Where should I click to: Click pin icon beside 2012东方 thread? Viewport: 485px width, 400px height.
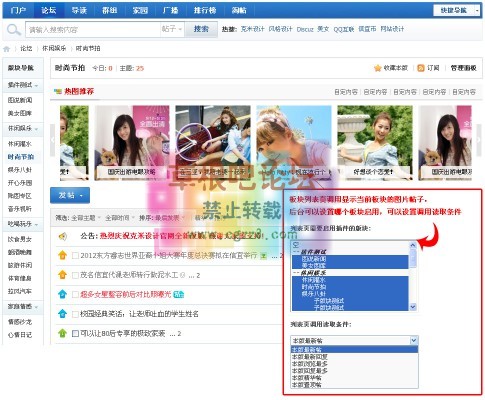click(x=62, y=256)
